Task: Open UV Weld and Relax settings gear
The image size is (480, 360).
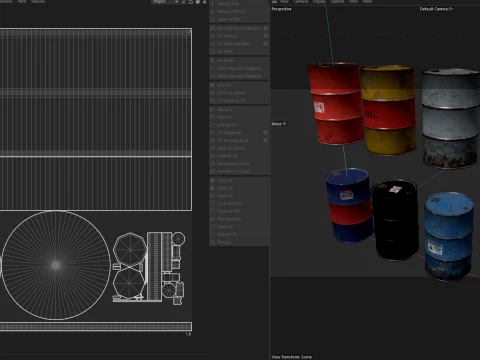Action: (x=266, y=44)
